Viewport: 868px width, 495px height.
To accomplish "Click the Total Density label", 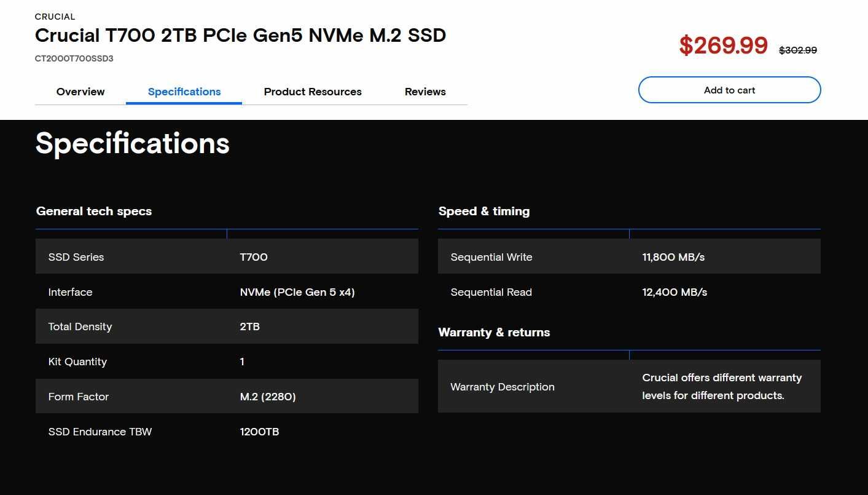I will pyautogui.click(x=80, y=327).
